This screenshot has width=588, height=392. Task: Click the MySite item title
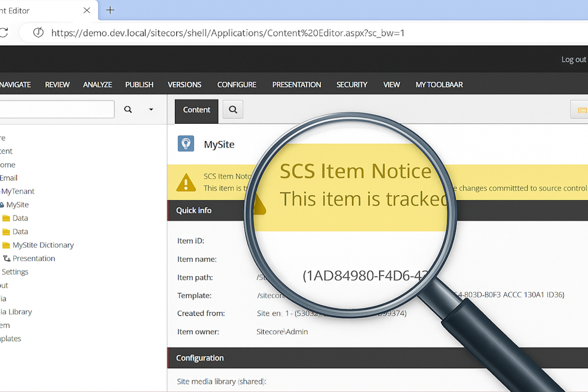click(219, 144)
